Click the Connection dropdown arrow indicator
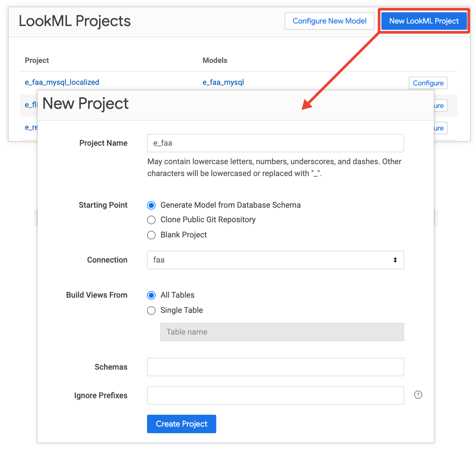The height and width of the screenshot is (453, 476). [x=395, y=260]
